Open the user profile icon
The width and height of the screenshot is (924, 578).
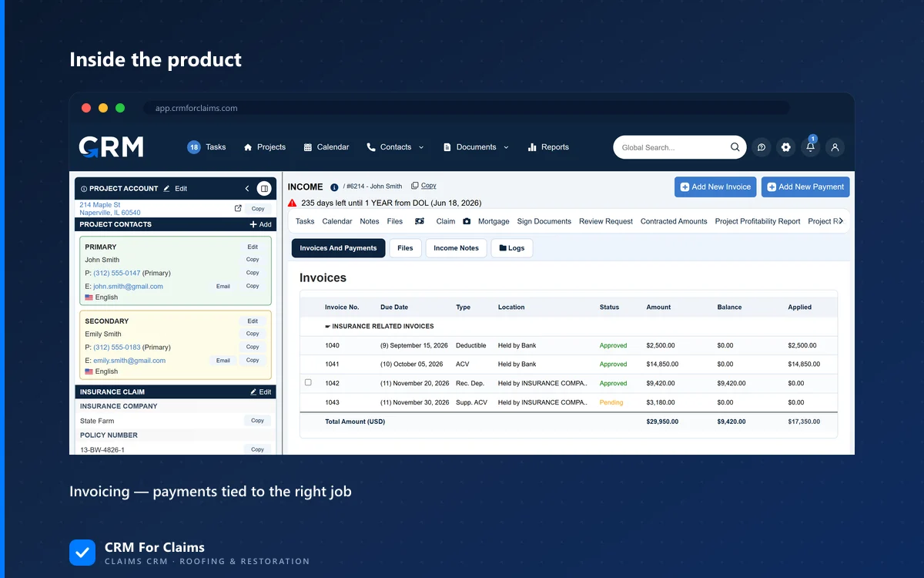[835, 147]
